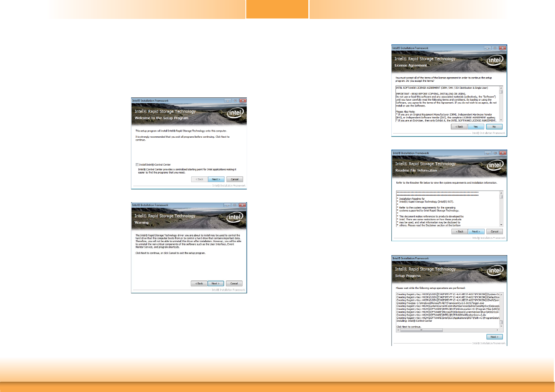555x392 pixels.
Task: Minimize the Warning dialog window
Action: pyautogui.click(x=227, y=205)
